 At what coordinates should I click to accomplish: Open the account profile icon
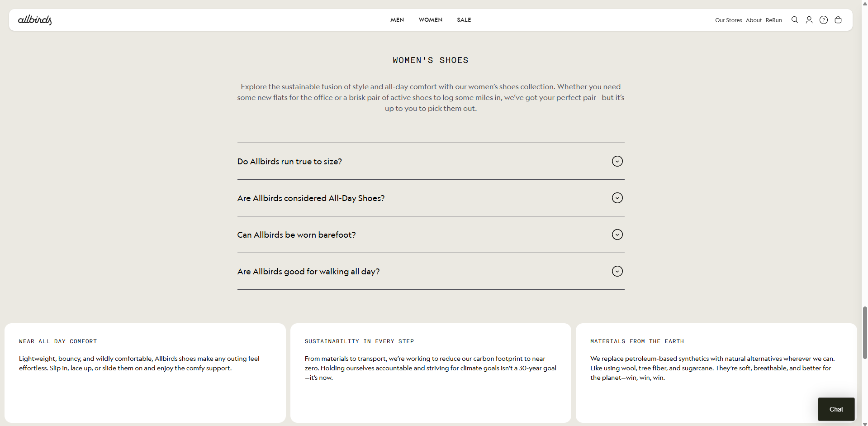[x=809, y=20]
